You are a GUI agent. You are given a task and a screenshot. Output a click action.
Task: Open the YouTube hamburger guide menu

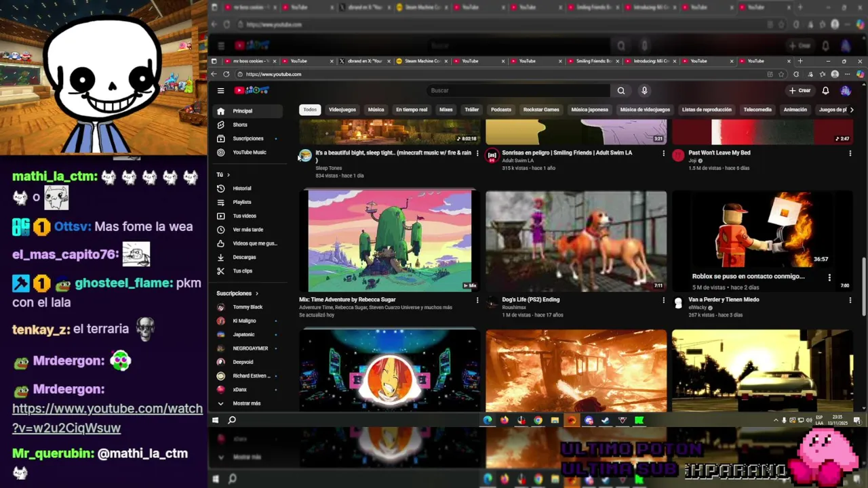220,91
